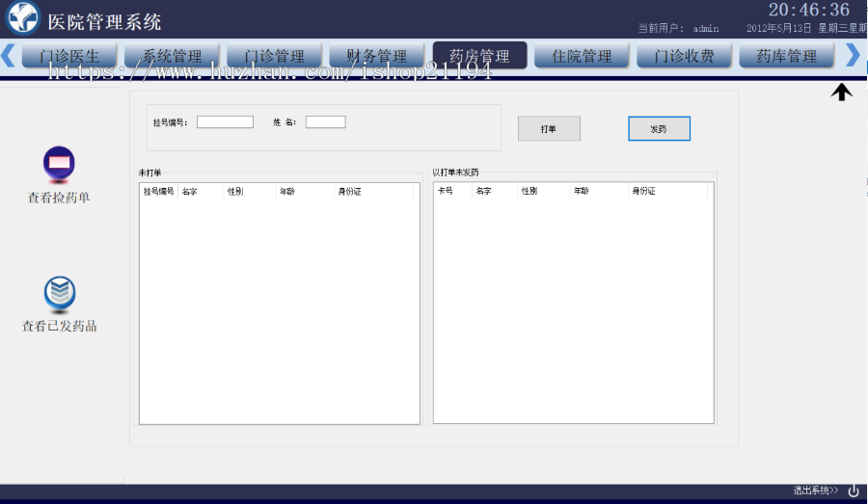Click 名字 column header in 以打单未发药 list
The width and height of the screenshot is (868, 504).
point(495,191)
